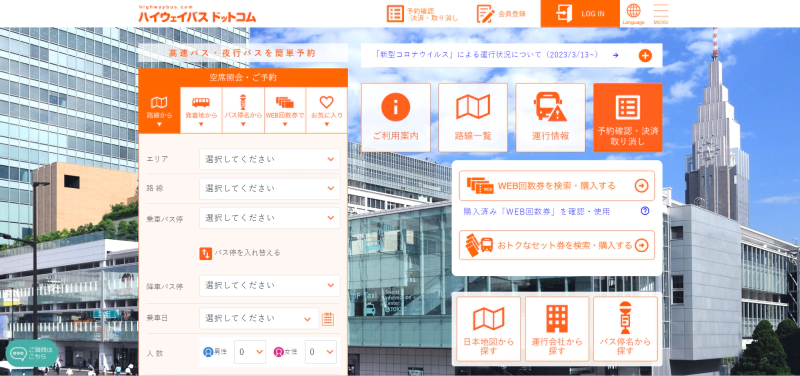The height and width of the screenshot is (376, 800).
Task: Click the help question mark icon
Action: 645,211
